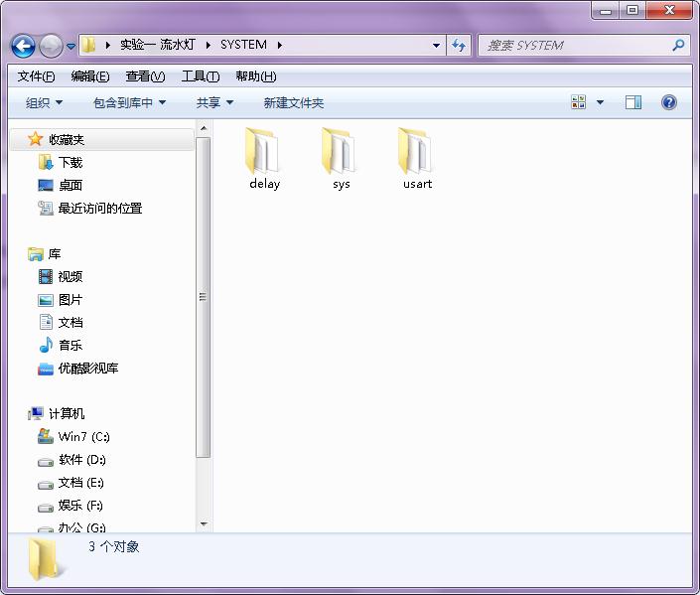Image resolution: width=700 pixels, height=595 pixels.
Task: Open the 视频 library
Action: tap(70, 277)
